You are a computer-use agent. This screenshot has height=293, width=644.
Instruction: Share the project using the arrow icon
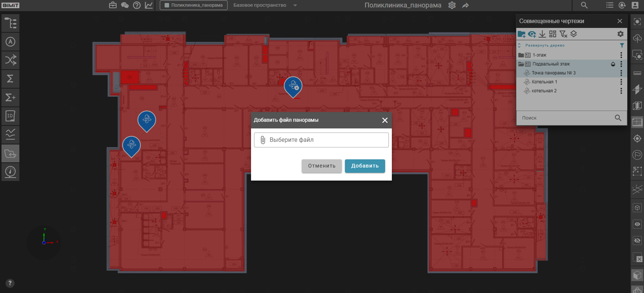pyautogui.click(x=465, y=5)
